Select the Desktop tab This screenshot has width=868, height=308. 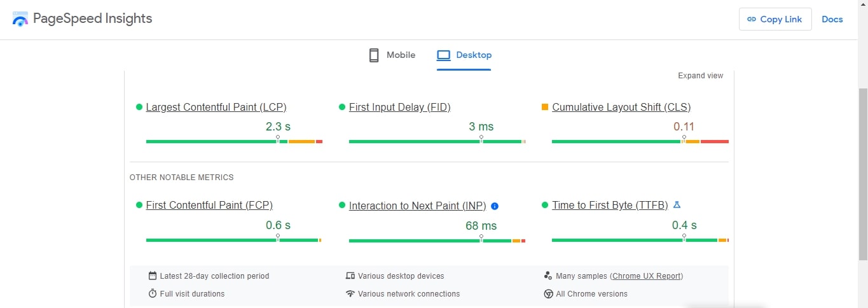(x=464, y=55)
